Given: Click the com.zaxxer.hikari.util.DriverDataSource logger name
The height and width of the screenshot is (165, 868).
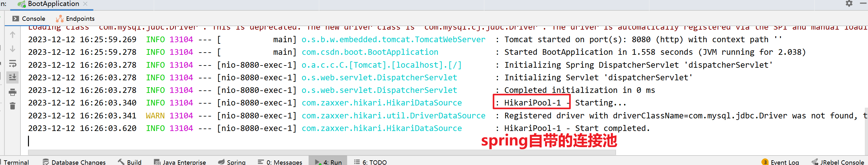Looking at the screenshot, I should click(x=393, y=116).
